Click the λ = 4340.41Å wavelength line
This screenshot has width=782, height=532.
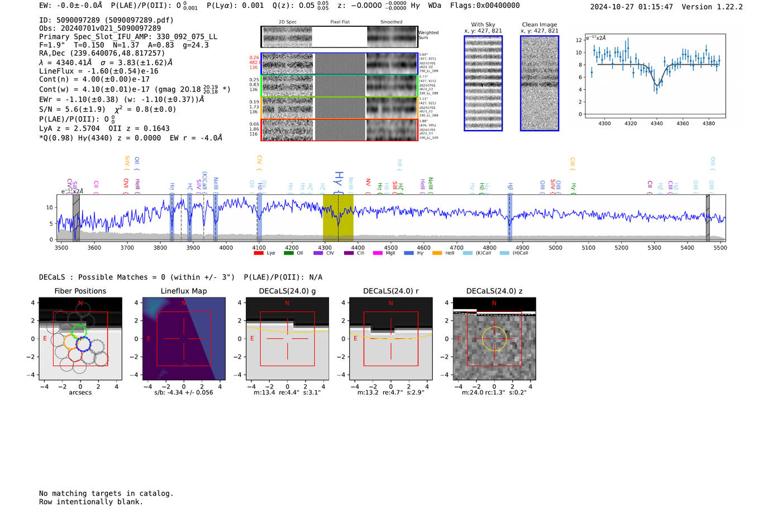pos(106,63)
